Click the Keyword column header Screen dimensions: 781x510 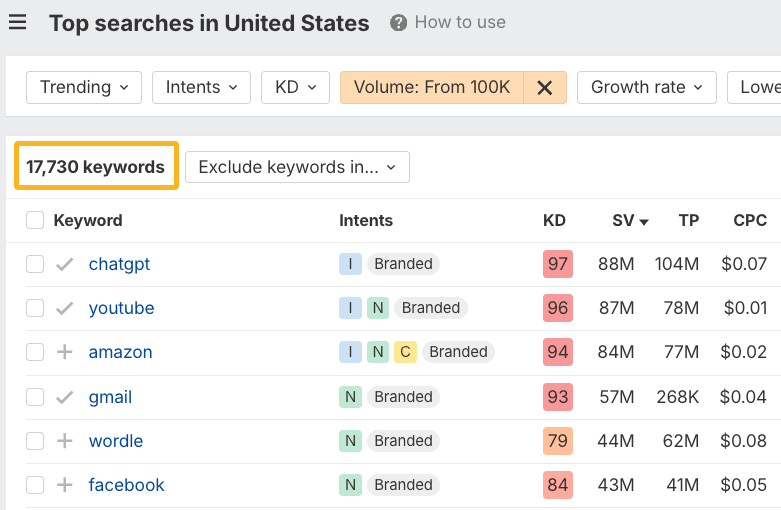(x=88, y=220)
